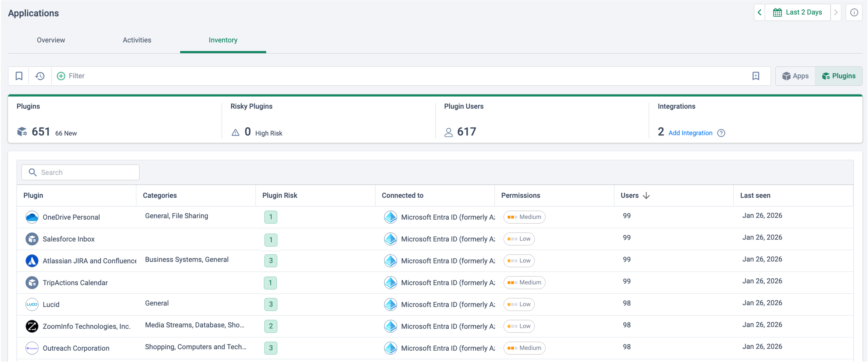Sort table by Connected to column header
This screenshot has height=362, width=868.
pyautogui.click(x=402, y=196)
